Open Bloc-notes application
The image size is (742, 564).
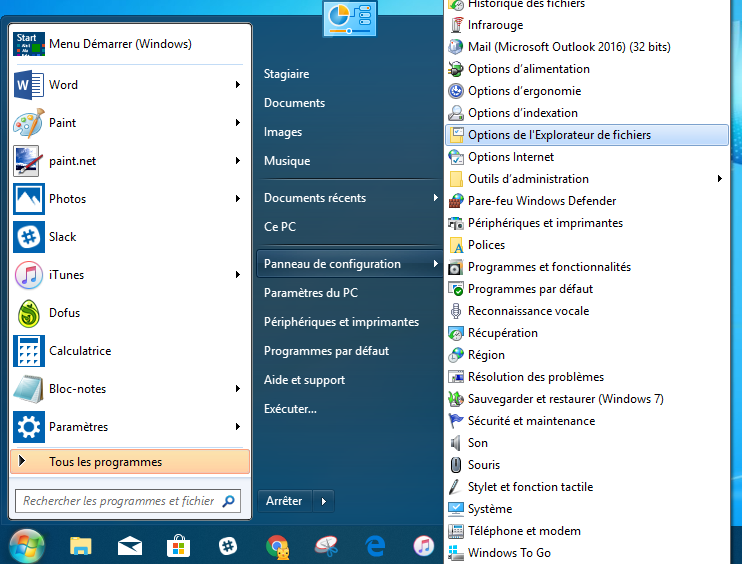point(128,389)
